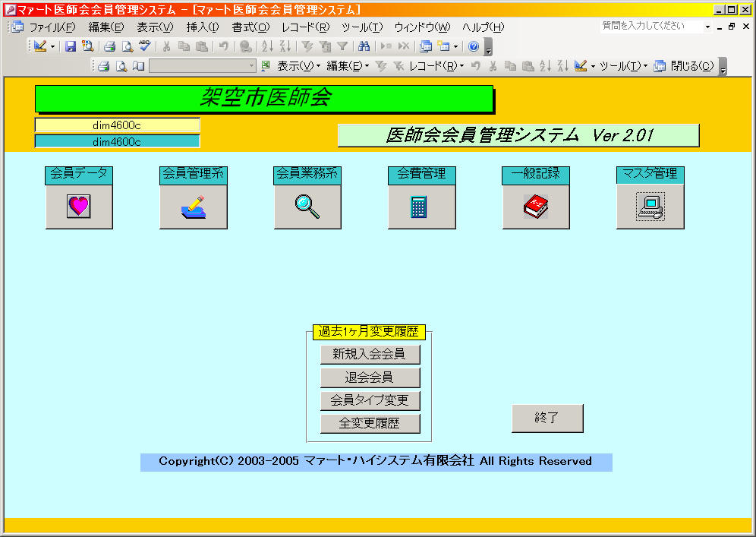Open the ヘルプ(H) menu
Viewport: 756px width, 537px height.
point(484,27)
